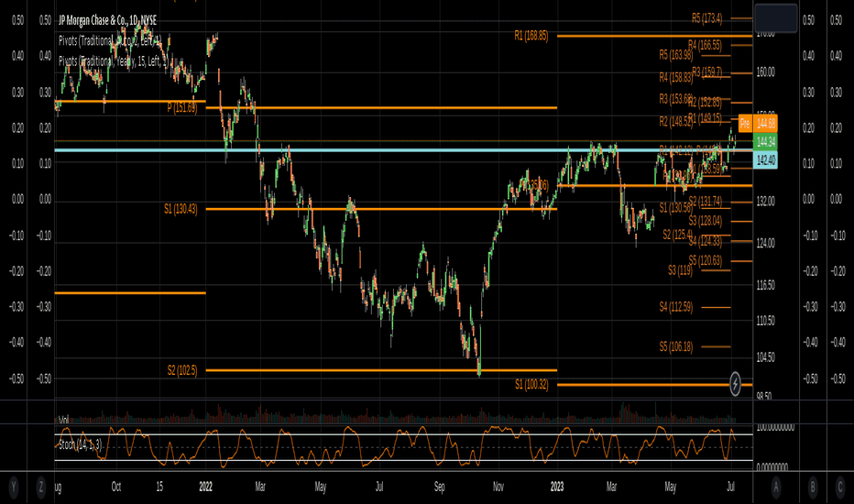Click the circular C scale button
This screenshot has width=854, height=504.
[840, 487]
